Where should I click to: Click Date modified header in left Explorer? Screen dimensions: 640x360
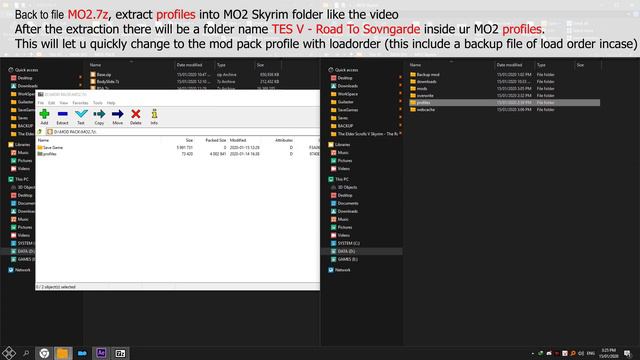189,65
